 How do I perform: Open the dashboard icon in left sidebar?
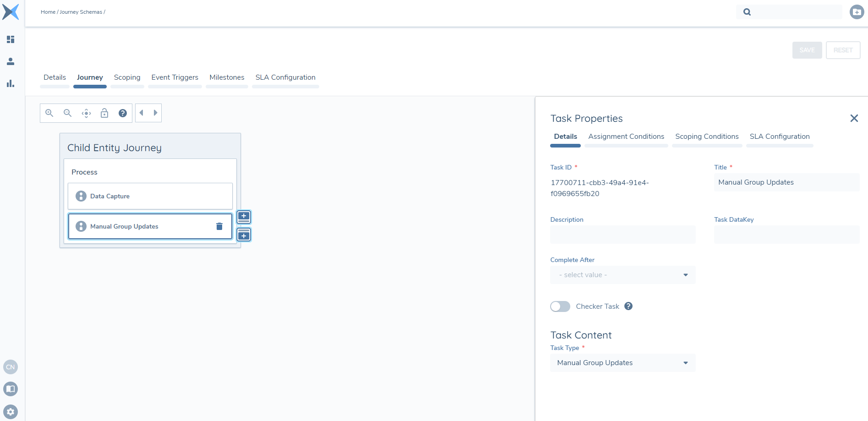[x=10, y=39]
